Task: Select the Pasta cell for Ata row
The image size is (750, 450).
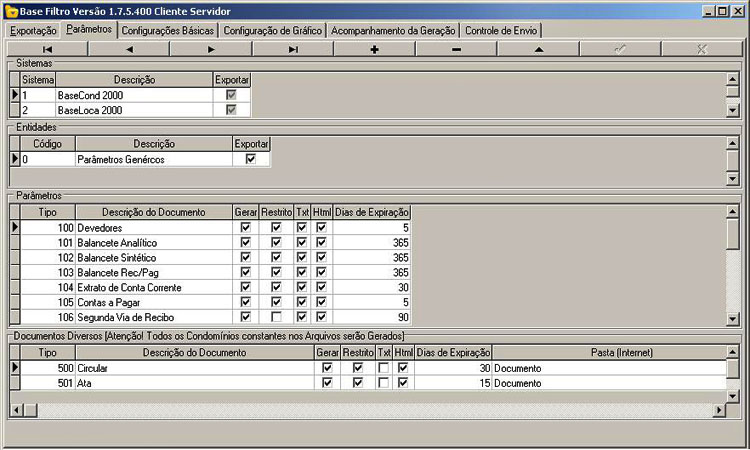Action: tap(608, 383)
